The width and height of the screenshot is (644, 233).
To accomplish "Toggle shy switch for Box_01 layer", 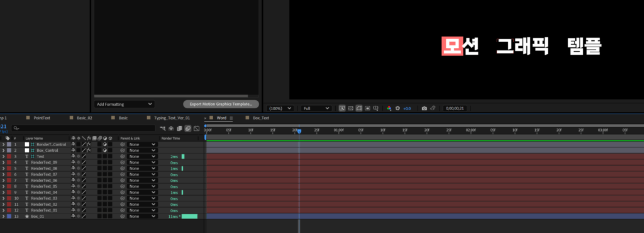I will [x=73, y=216].
